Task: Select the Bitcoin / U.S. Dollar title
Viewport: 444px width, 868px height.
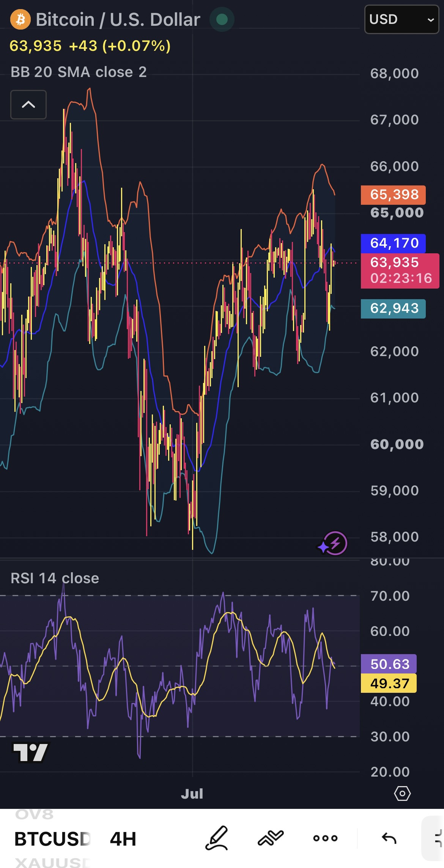Action: [x=118, y=20]
